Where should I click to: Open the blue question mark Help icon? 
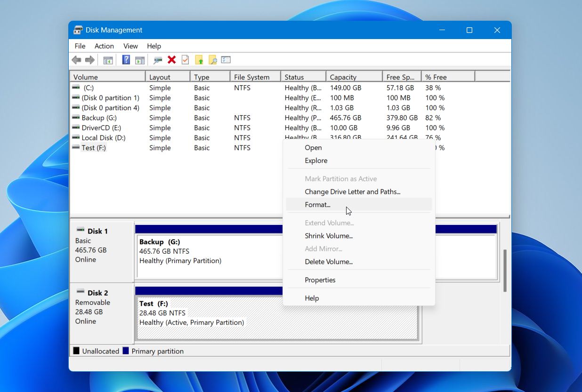(x=126, y=60)
